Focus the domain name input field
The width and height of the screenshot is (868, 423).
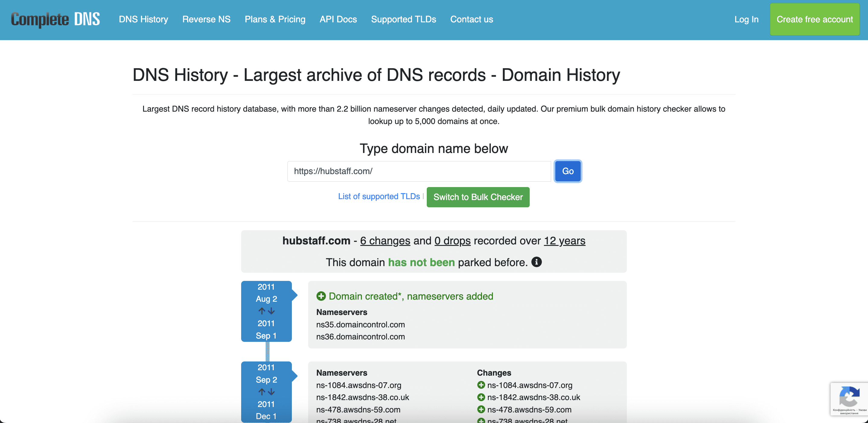419,171
